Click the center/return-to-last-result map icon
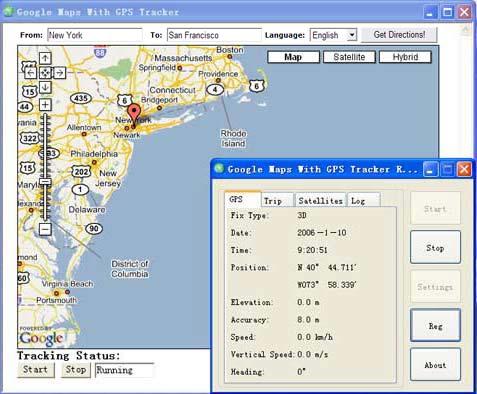Viewport: 477px width, 394px height. [x=45, y=73]
